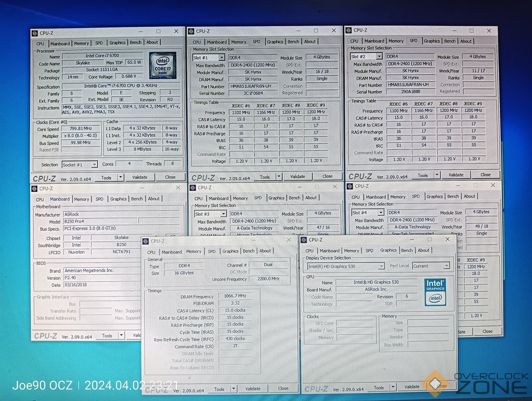532x401 pixels.
Task: Click Uncore Frequency value 2200.0 MHz
Action: click(268, 279)
